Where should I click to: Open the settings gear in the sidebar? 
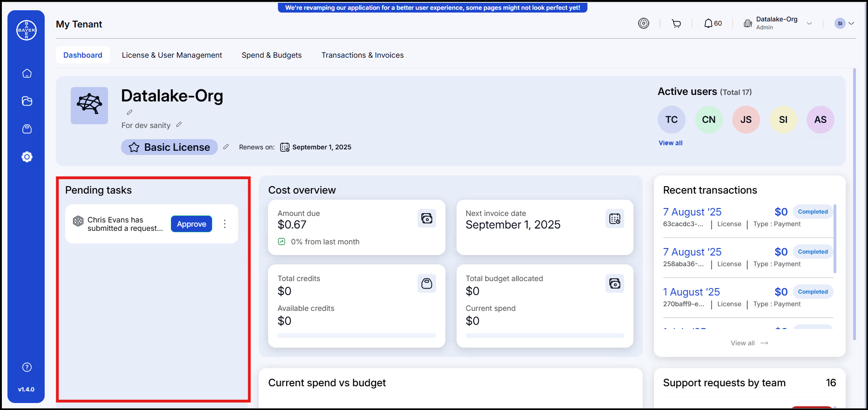[27, 157]
